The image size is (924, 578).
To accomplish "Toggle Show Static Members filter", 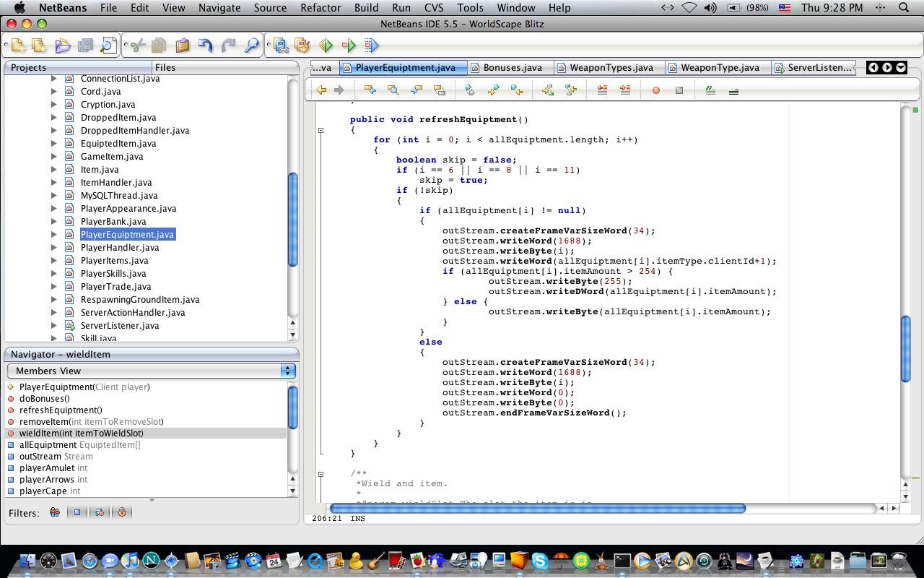I will click(100, 512).
